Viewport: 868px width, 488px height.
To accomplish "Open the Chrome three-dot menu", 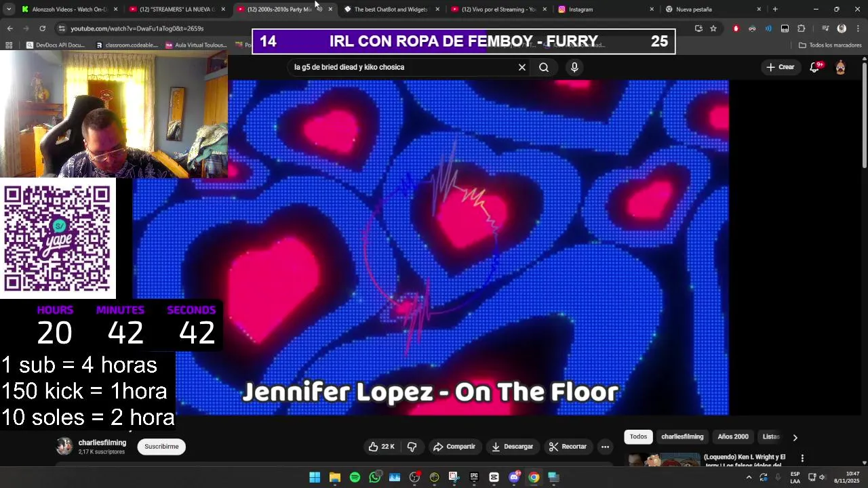I will click(x=858, y=28).
